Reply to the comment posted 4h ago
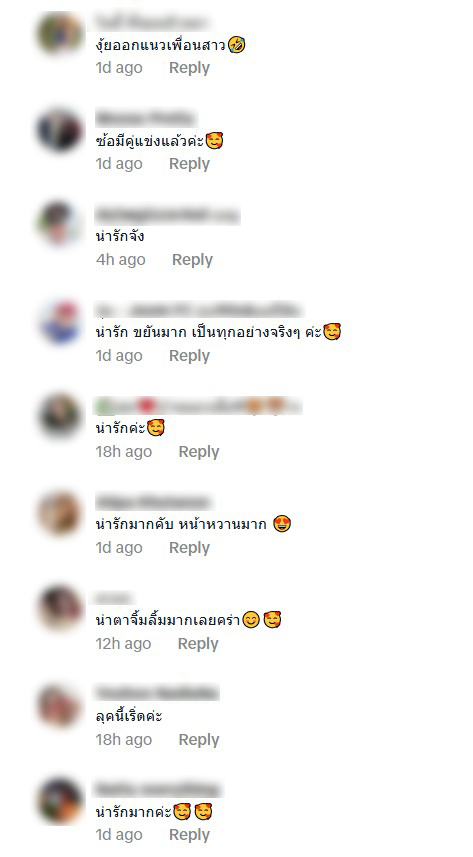 tap(192, 260)
